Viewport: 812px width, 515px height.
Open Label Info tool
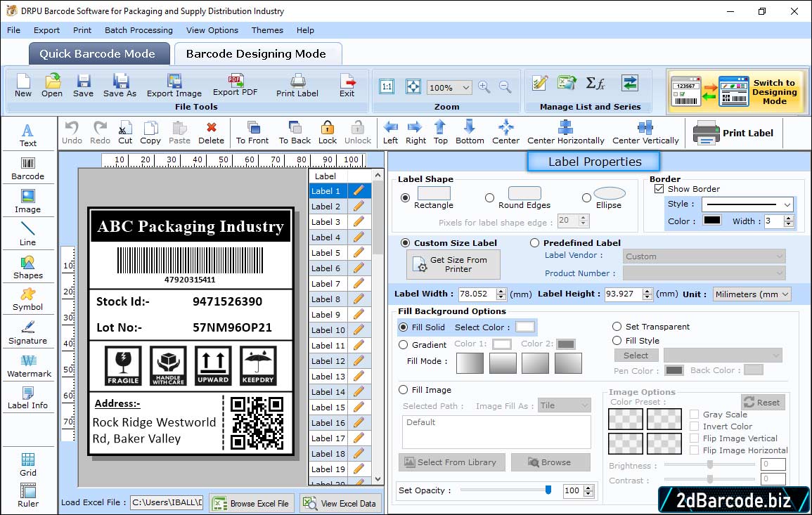(28, 398)
